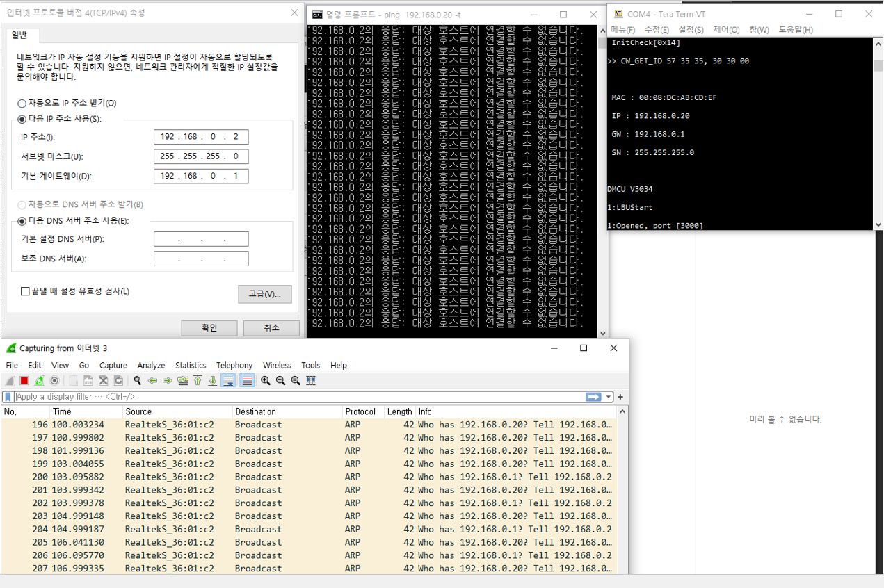This screenshot has height=588, width=884.
Task: Restart the current Wireshark capture
Action: (39, 380)
